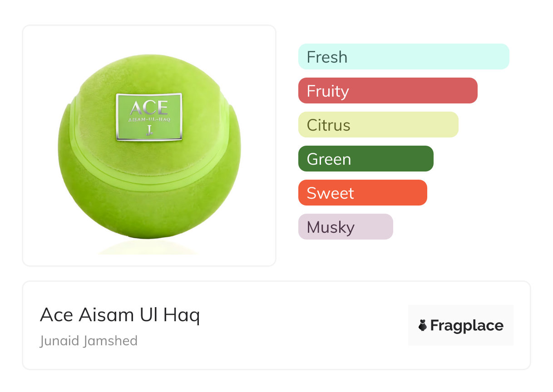
Task: Click the lower body of the green ball bottle
Action: [x=149, y=209]
